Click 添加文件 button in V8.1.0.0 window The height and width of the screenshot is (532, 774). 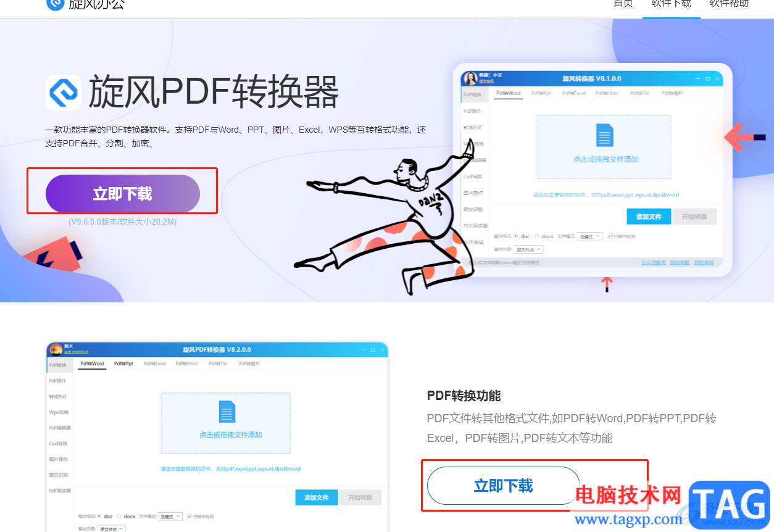[x=649, y=217]
